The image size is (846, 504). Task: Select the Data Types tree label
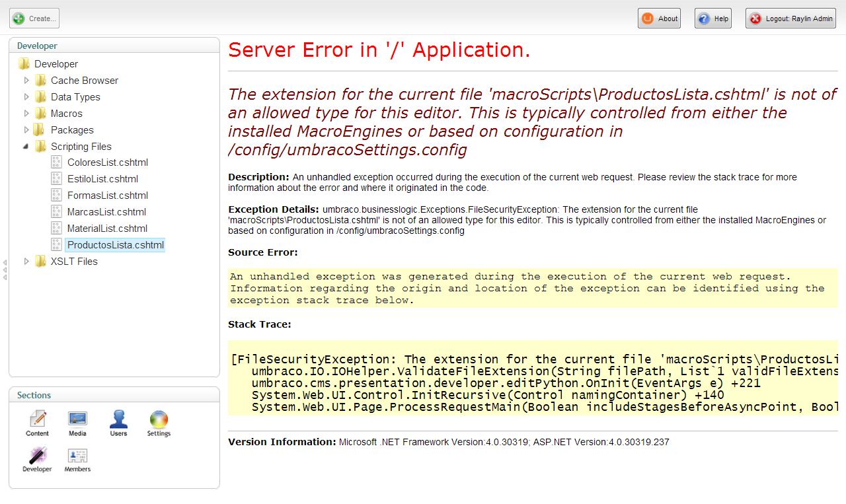pos(75,96)
